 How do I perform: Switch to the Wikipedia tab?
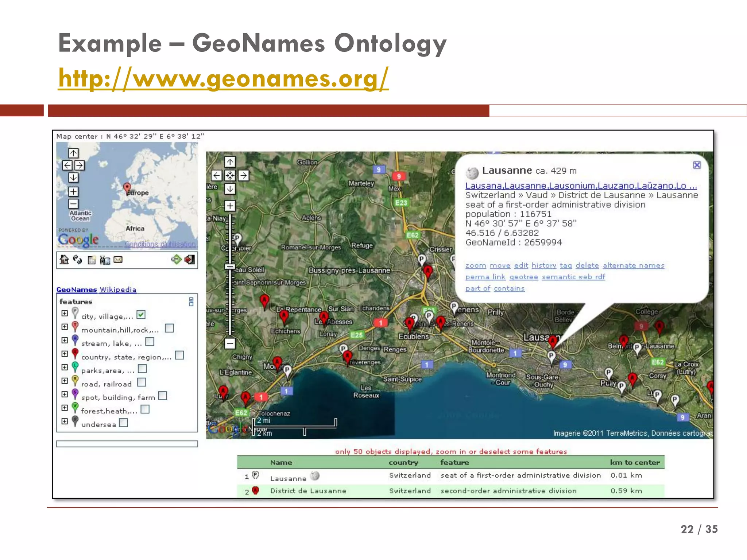[118, 289]
